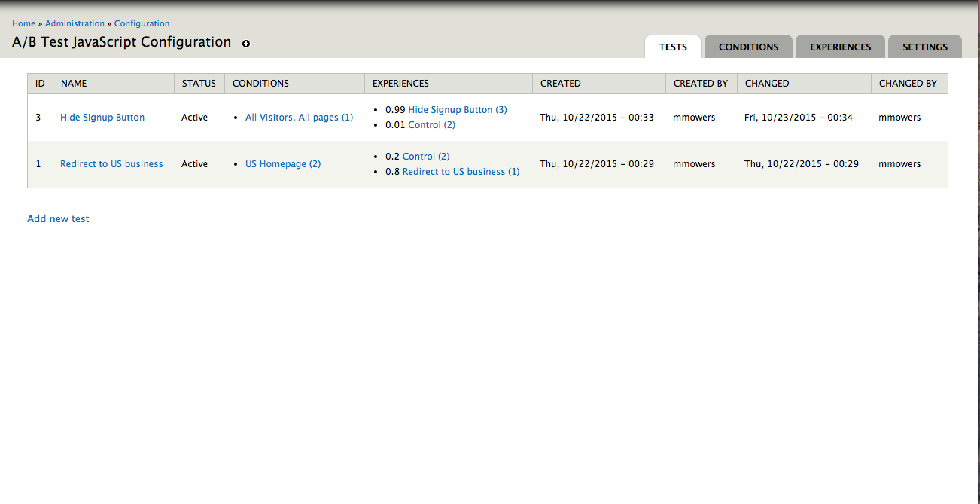Open Control (2) experience in Redirect row
This screenshot has width=980, height=504.
425,156
